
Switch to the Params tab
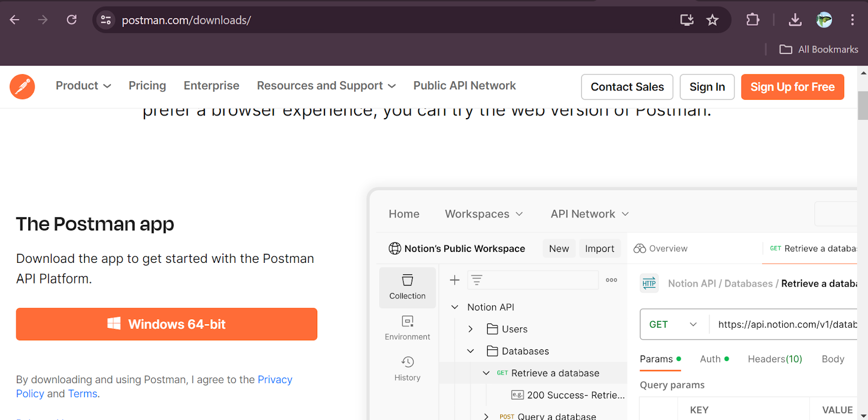[660, 359]
